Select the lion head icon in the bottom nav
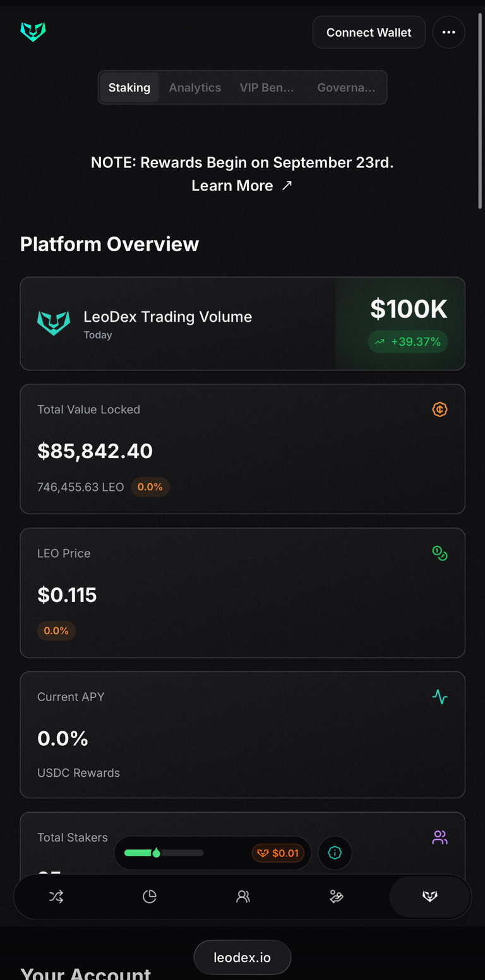 click(x=430, y=896)
